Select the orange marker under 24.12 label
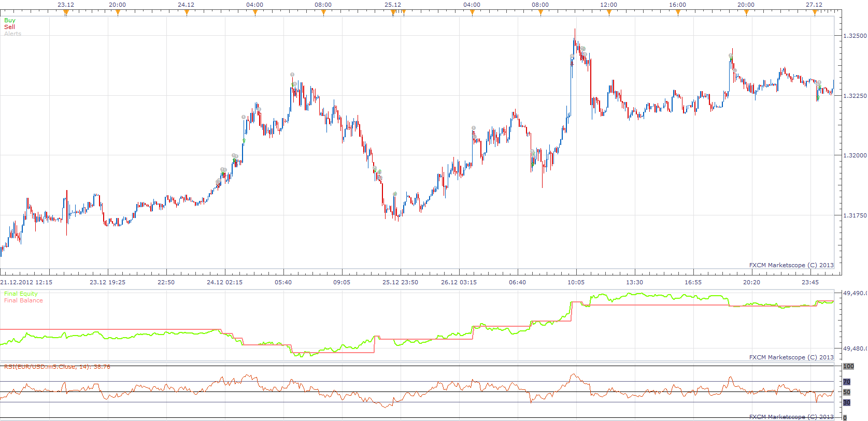 pyautogui.click(x=187, y=13)
